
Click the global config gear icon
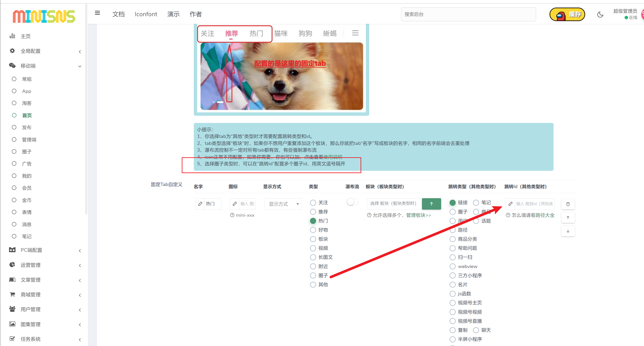[12, 51]
